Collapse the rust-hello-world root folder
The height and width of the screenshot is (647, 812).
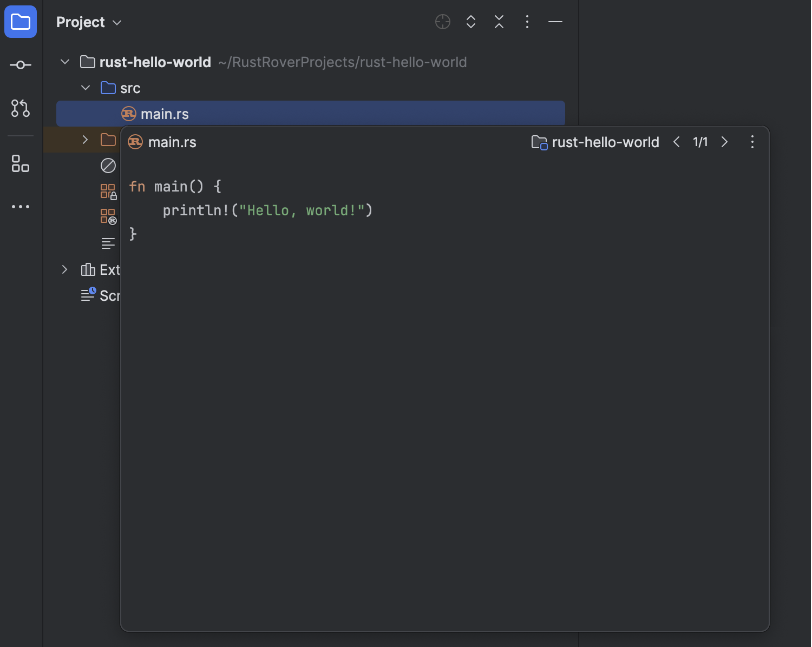coord(64,62)
